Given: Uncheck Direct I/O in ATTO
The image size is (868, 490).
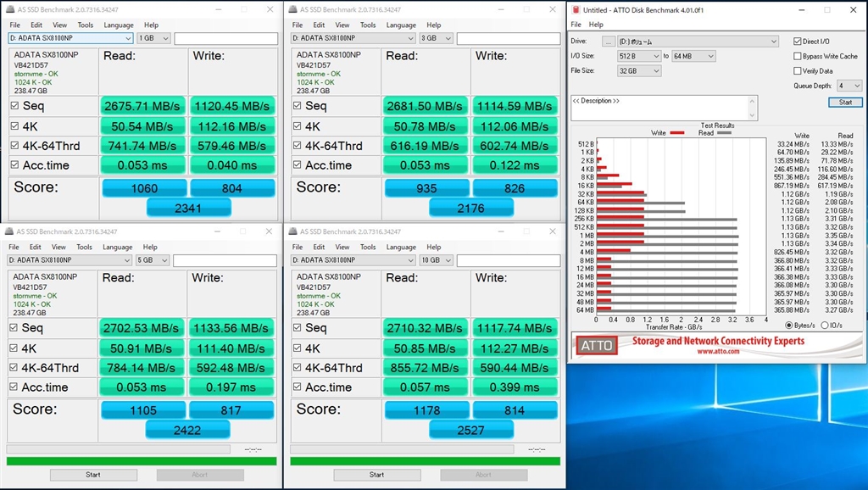Looking at the screenshot, I should pyautogui.click(x=797, y=41).
